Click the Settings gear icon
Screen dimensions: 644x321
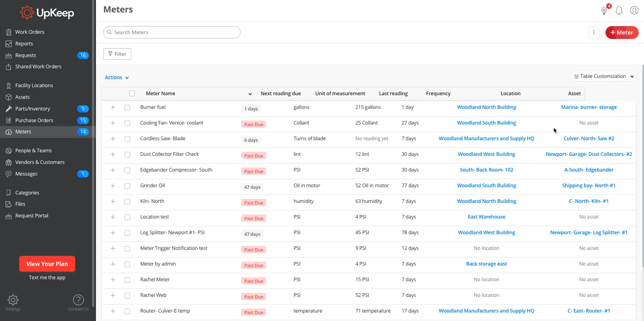point(13,300)
